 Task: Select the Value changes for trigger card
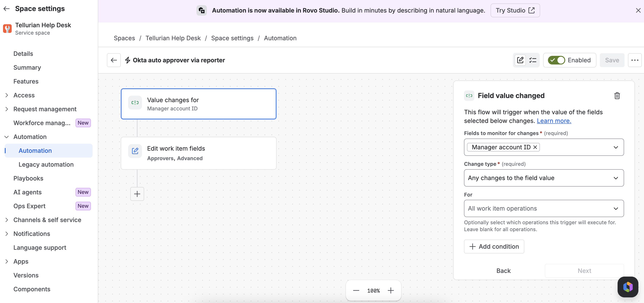198,104
